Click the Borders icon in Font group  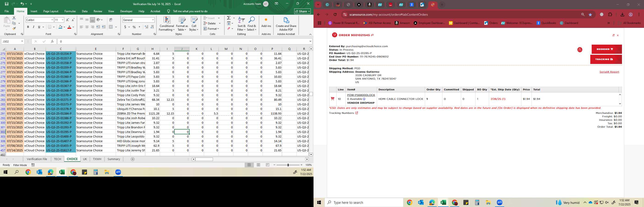50,27
